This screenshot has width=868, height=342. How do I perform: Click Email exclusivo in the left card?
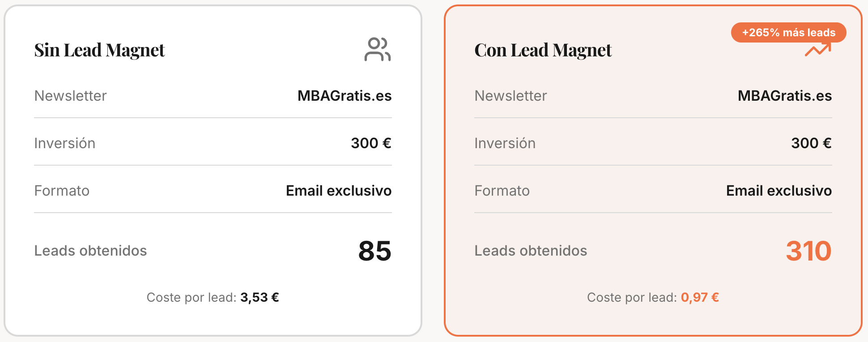point(339,191)
